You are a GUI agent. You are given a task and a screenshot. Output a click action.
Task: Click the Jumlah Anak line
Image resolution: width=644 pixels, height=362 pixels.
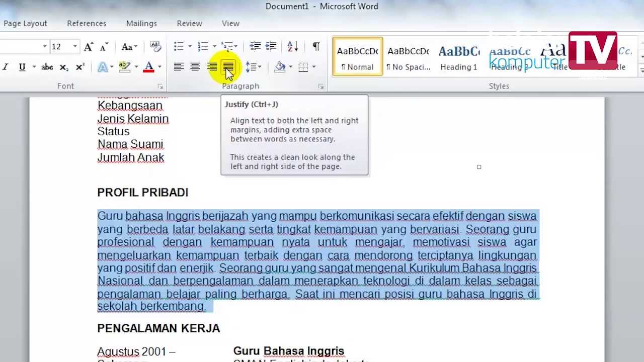tap(131, 157)
